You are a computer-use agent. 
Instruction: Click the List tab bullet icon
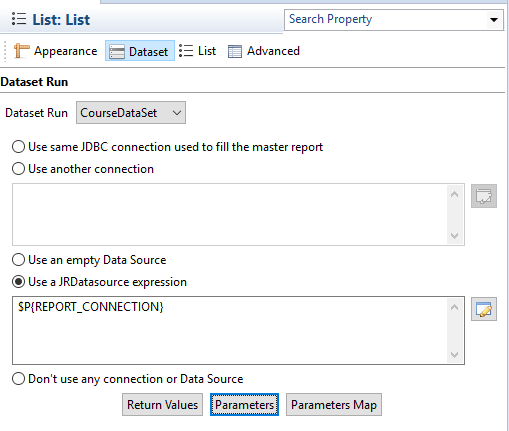coord(186,51)
